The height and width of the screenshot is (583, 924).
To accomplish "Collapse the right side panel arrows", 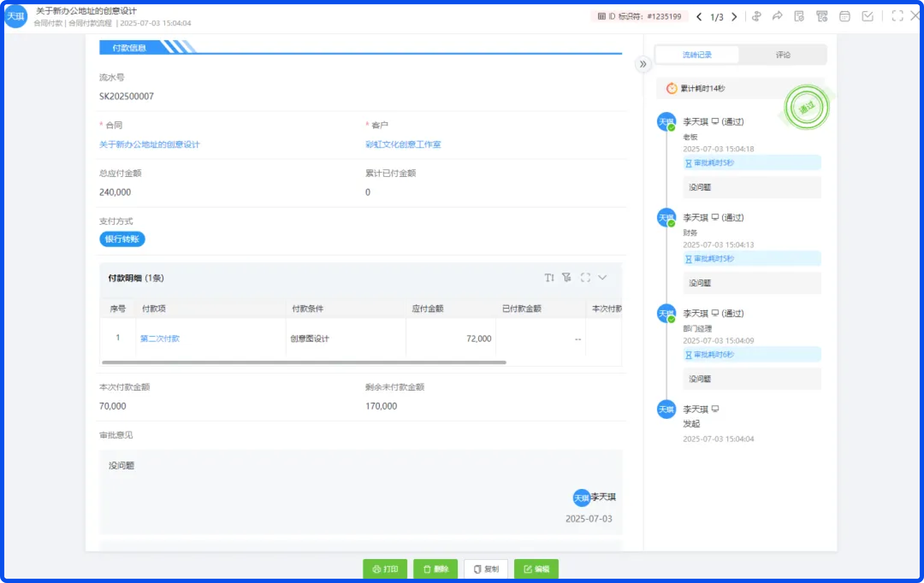I will (643, 64).
